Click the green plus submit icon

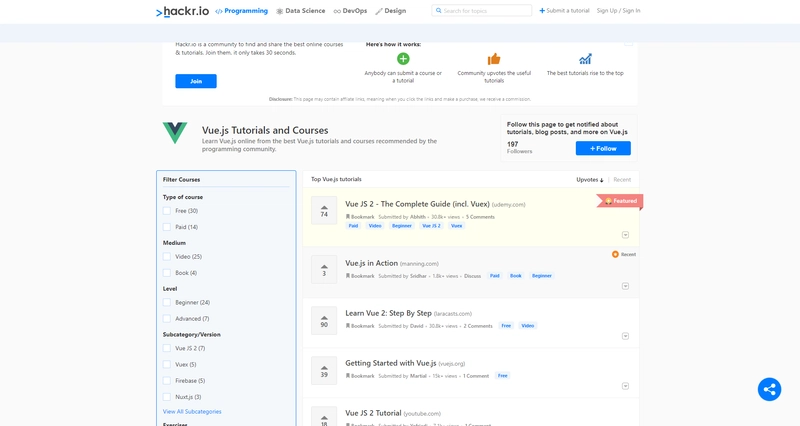pyautogui.click(x=403, y=59)
